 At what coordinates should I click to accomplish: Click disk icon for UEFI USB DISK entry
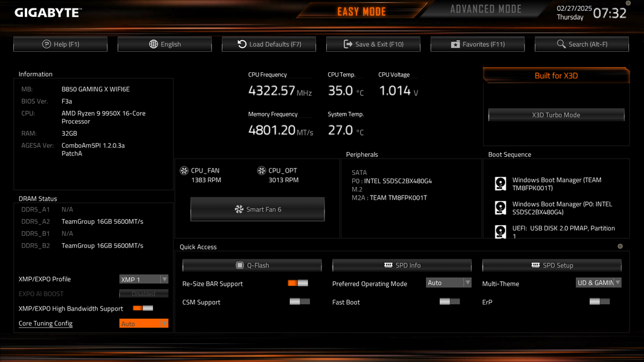tap(500, 232)
